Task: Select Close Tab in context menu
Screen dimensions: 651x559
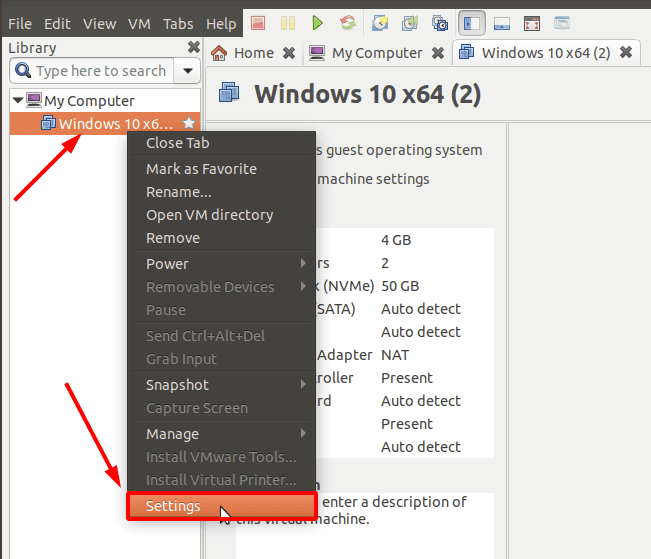Action: coord(222,143)
